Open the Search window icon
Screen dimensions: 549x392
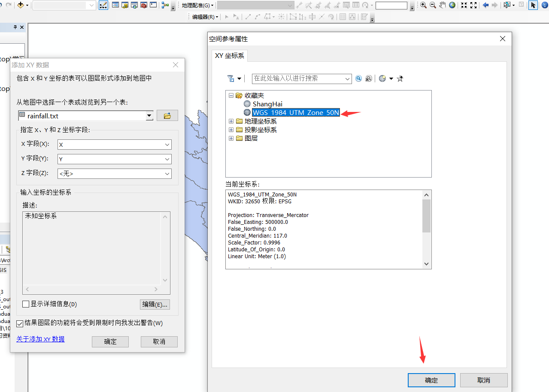click(134, 5)
